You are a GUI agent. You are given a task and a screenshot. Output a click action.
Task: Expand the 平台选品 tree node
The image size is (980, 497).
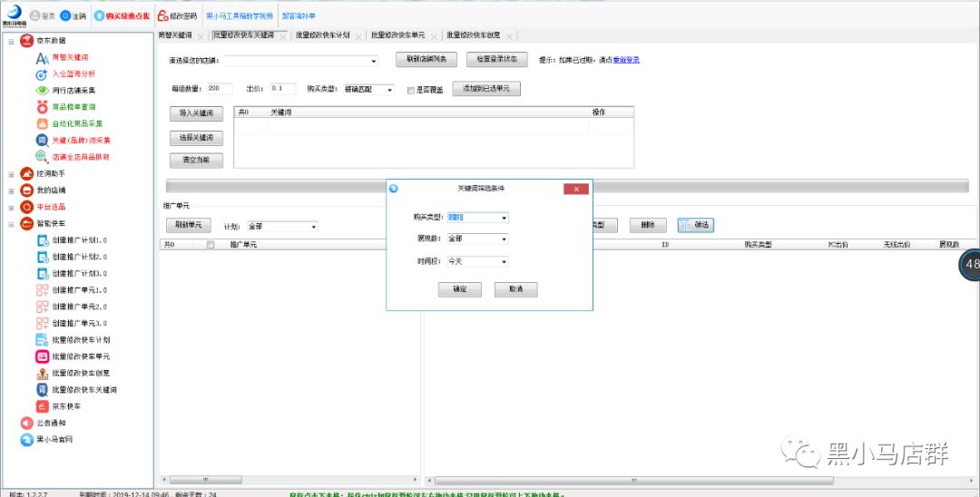click(11, 208)
